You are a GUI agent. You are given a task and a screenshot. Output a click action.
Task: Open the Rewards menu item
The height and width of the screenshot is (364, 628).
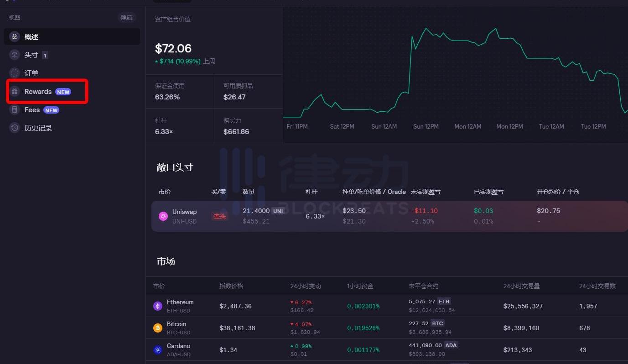point(38,92)
